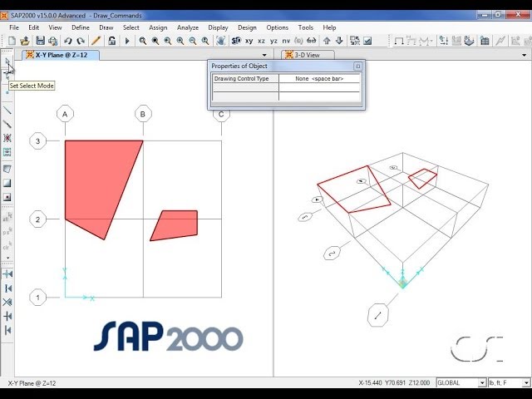
Task: Click the Show Undeformed Shape icon
Action: pyautogui.click(x=399, y=41)
